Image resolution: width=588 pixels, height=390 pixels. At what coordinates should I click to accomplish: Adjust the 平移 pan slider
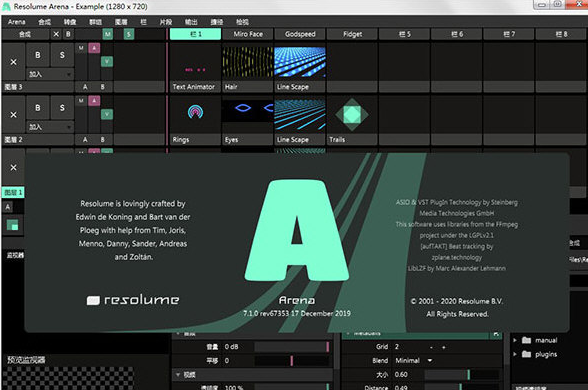coord(291,361)
